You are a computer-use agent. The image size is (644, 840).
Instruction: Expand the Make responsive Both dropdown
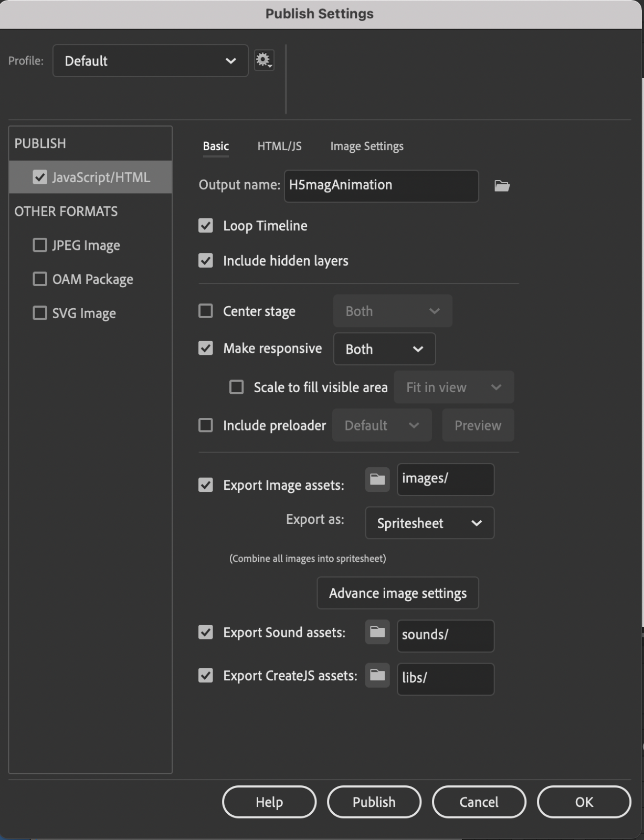pos(384,349)
